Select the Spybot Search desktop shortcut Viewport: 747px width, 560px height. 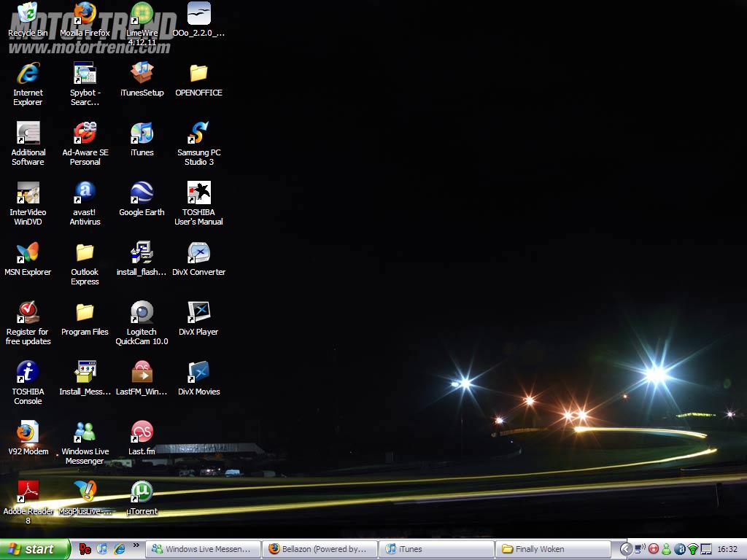pyautogui.click(x=85, y=74)
